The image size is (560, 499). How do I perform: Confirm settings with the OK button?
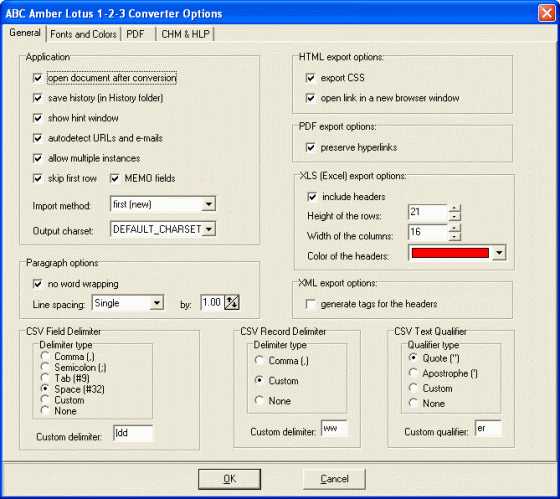point(229,479)
